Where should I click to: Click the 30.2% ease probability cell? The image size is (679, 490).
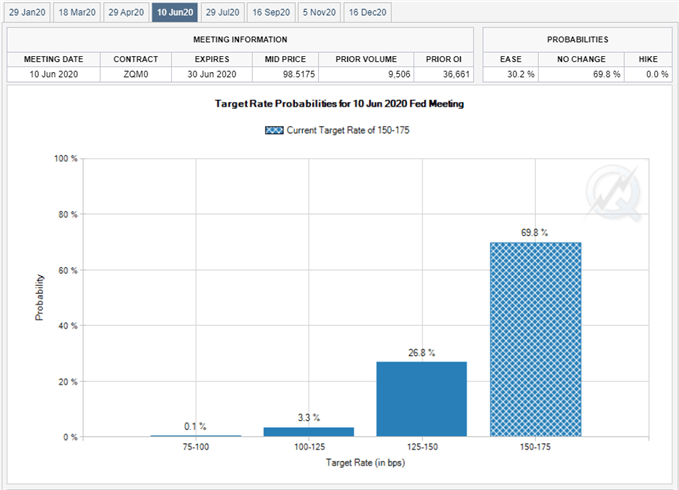pyautogui.click(x=511, y=74)
